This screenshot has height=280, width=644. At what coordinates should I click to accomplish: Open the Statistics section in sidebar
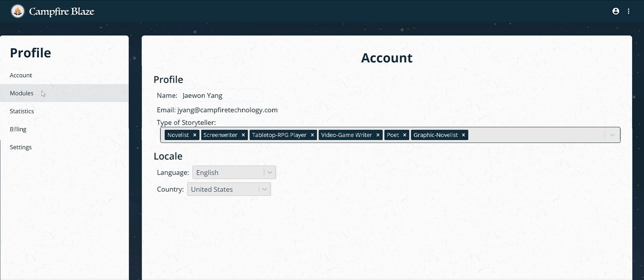[x=22, y=111]
